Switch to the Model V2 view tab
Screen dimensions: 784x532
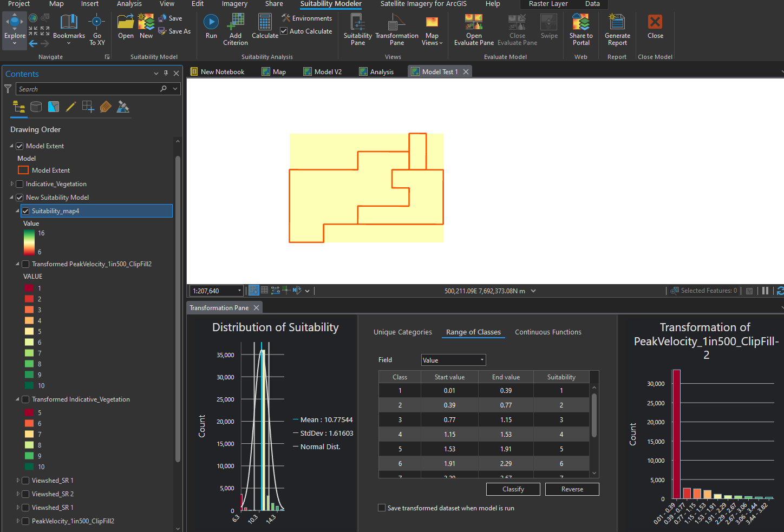pos(323,71)
